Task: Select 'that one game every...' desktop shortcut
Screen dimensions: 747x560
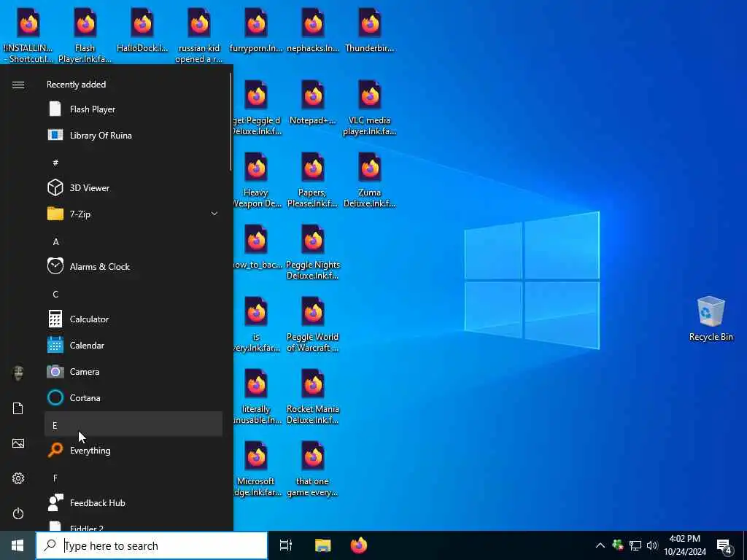Action: (x=313, y=469)
